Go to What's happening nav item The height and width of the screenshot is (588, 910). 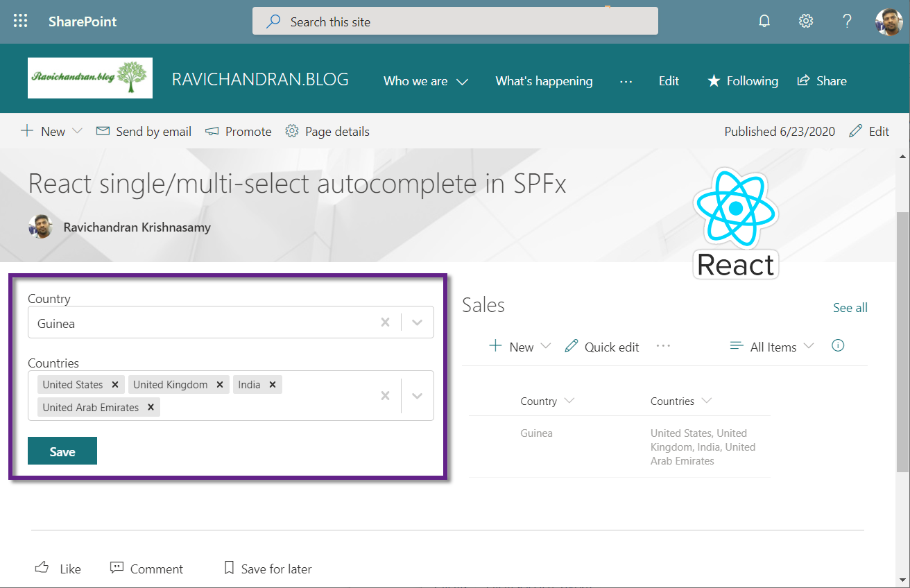coord(544,81)
